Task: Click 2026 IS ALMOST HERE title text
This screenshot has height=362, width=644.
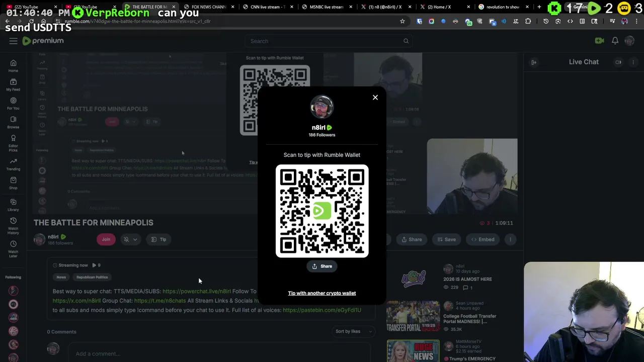Action: pyautogui.click(x=467, y=279)
